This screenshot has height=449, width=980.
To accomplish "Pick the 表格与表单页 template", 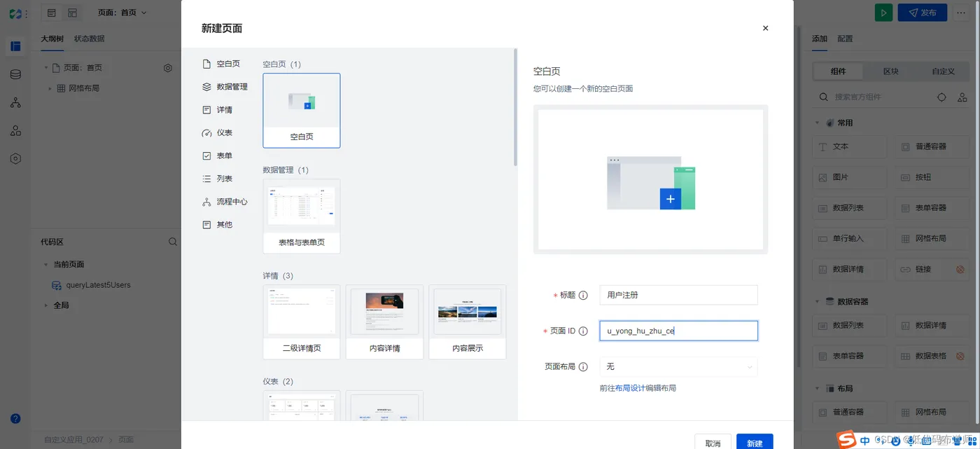I will 302,216.
